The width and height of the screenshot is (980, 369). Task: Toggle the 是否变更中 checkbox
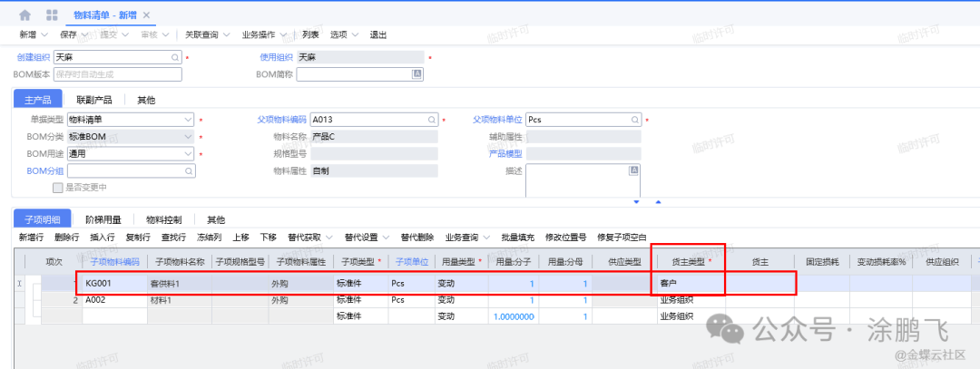tap(59, 188)
